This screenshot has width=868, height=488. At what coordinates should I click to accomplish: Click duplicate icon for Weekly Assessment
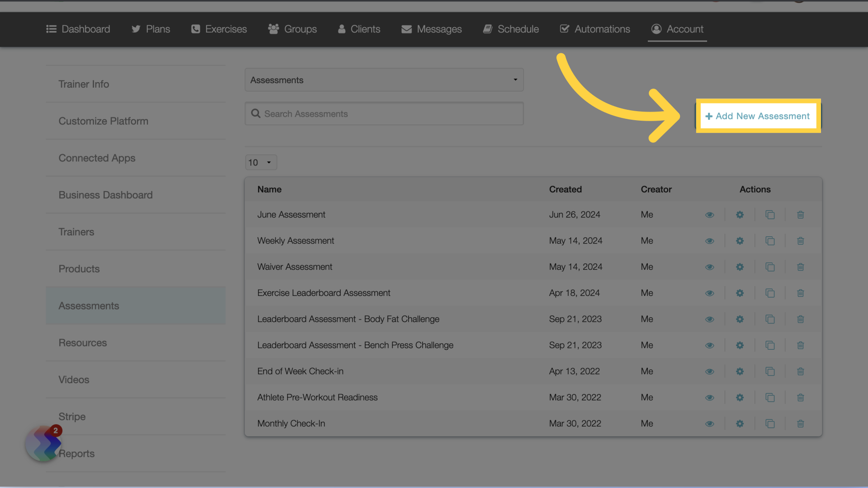tap(770, 241)
